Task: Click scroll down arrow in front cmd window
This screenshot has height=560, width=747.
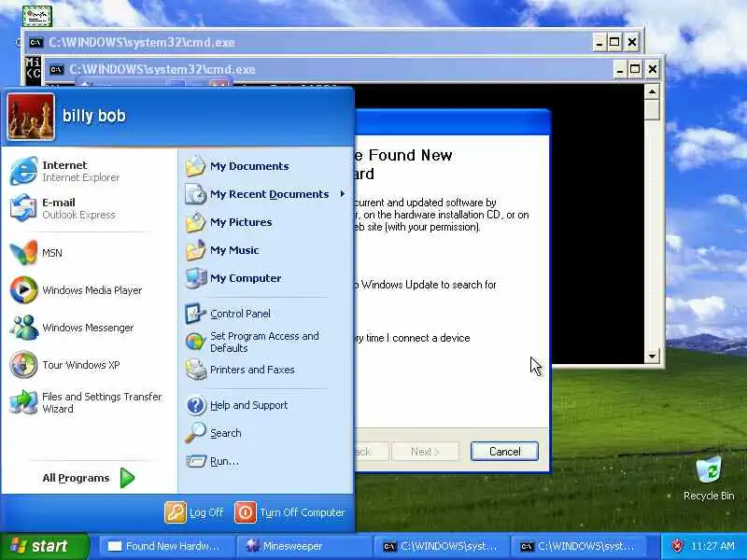Action: coord(652,356)
